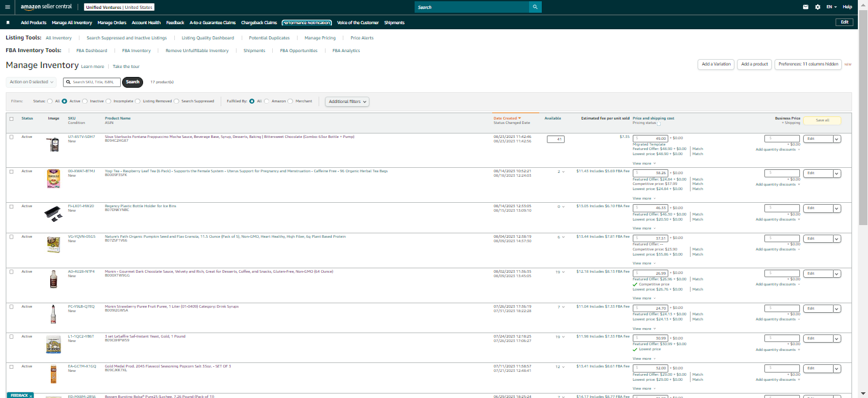Screen dimensions: 868x398
Task: Open the Help link in header
Action: (x=848, y=7)
